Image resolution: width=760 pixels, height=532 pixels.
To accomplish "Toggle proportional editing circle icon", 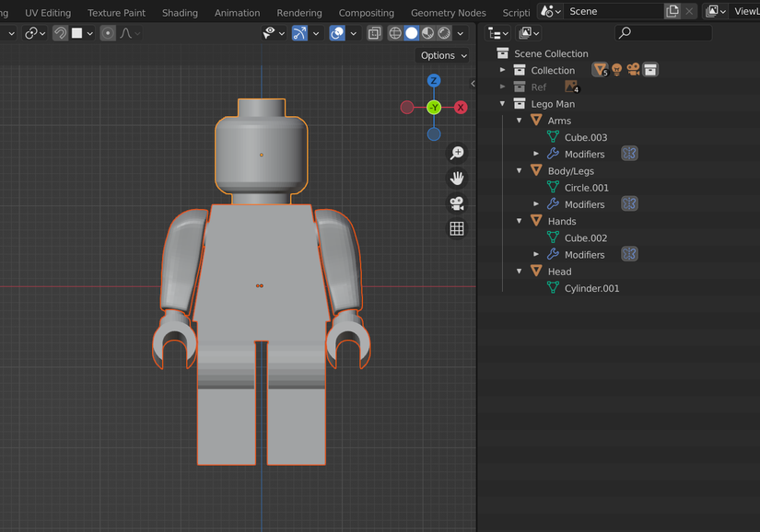I will (108, 33).
